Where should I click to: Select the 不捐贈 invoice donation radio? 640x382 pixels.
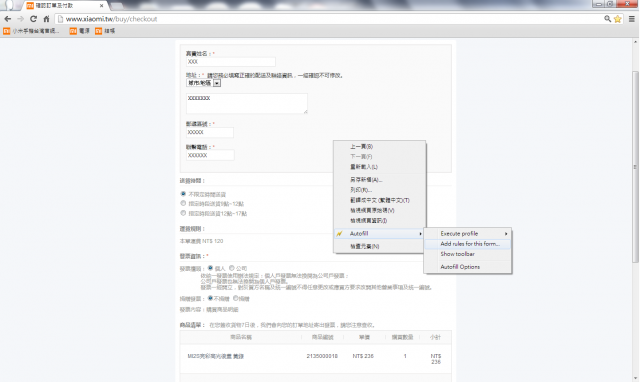coord(211,298)
